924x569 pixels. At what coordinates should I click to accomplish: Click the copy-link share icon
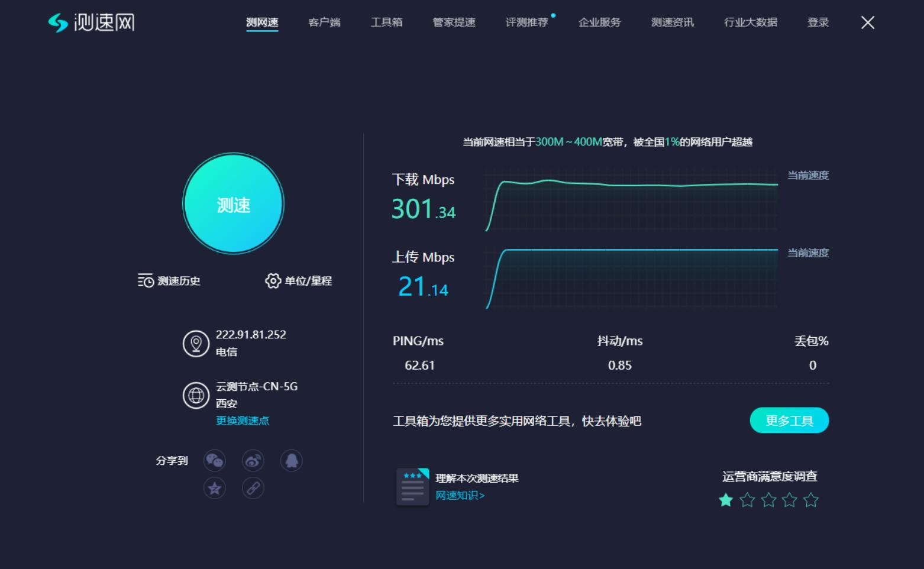tap(253, 488)
